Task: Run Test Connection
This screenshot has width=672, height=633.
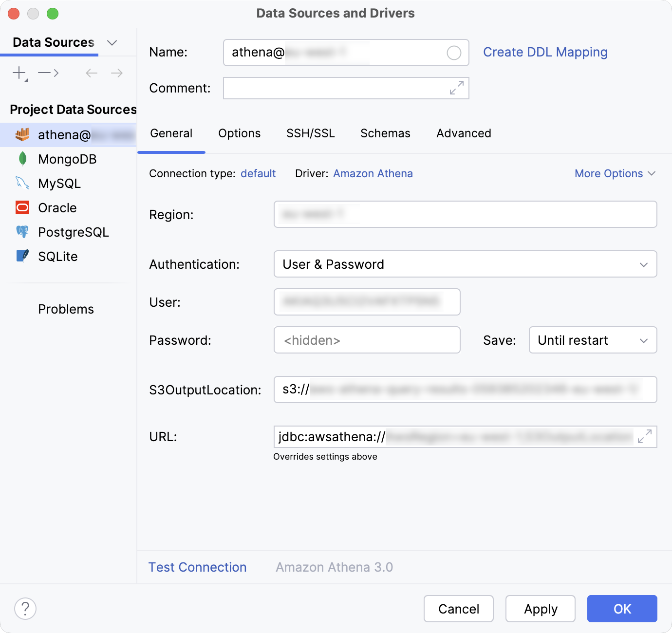Action: click(x=197, y=567)
